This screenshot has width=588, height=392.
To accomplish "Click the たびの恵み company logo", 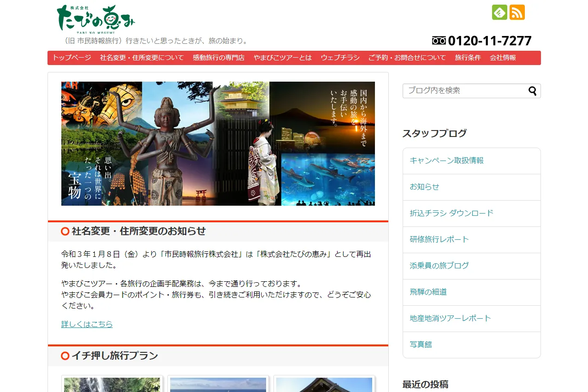I will coord(96,19).
